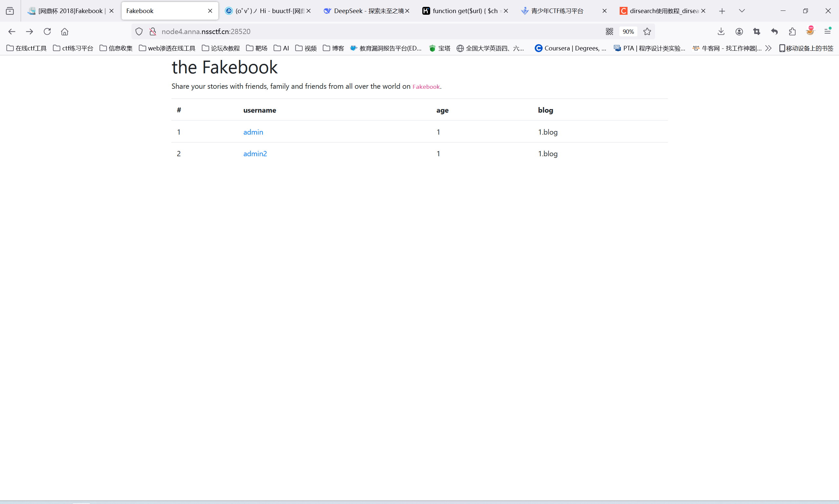Show more bookmarks overflow chevron
839x504 pixels.
[x=768, y=48]
